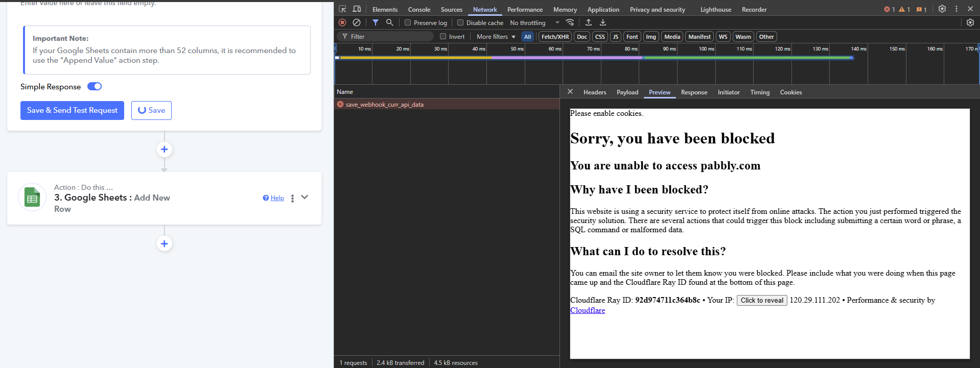Screen dimensions: 980x368
Task: Click the export HAR download icon
Action: (603, 22)
